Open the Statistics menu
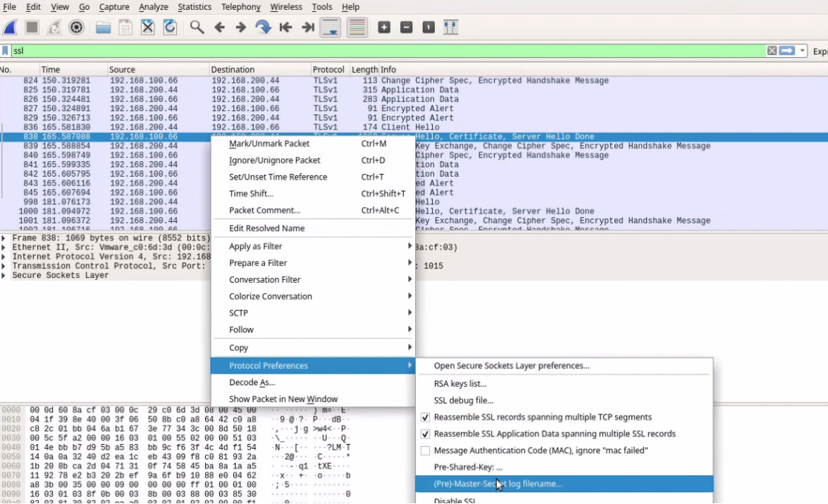 tap(194, 7)
